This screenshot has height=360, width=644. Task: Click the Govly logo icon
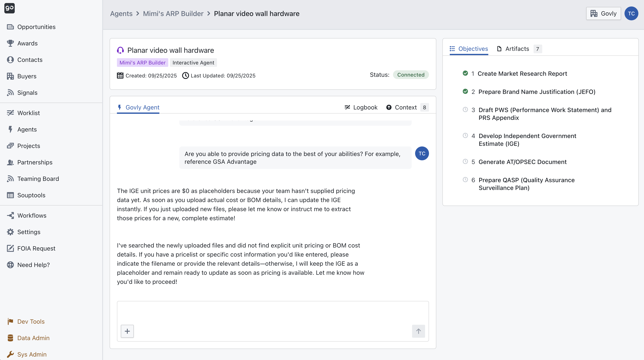click(10, 8)
